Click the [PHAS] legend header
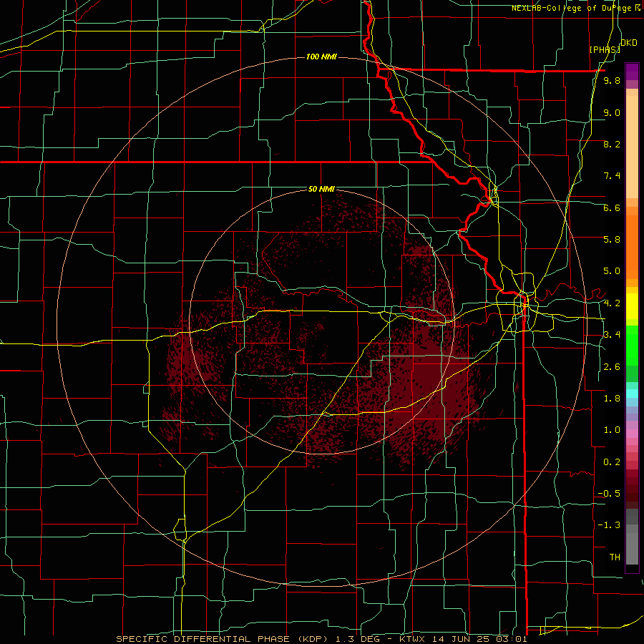The height and width of the screenshot is (644, 644). tap(605, 49)
